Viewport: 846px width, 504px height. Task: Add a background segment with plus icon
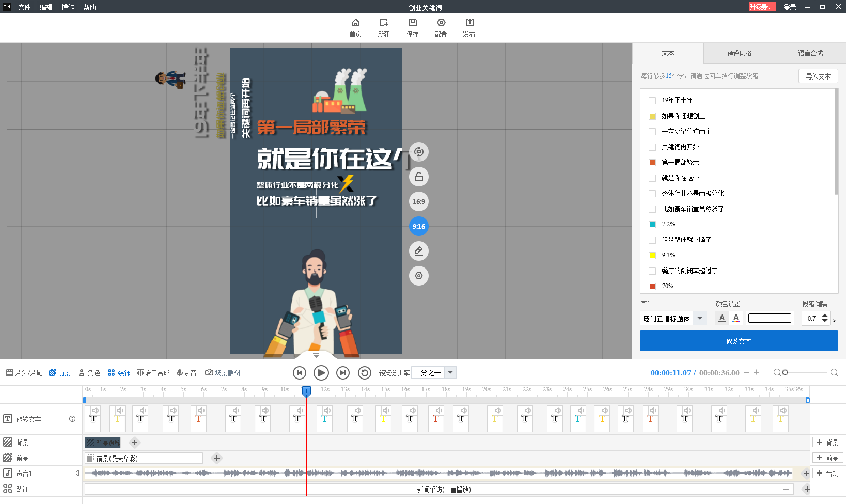point(135,443)
